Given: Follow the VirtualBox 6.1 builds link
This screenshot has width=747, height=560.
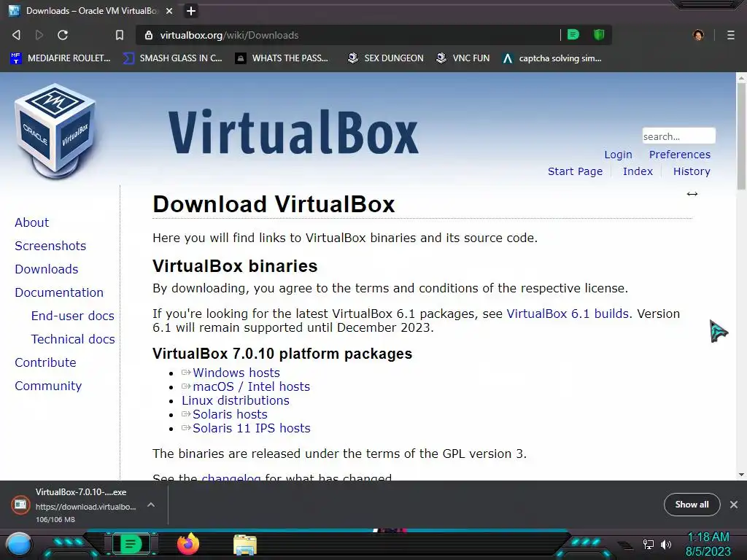Looking at the screenshot, I should click(x=568, y=314).
